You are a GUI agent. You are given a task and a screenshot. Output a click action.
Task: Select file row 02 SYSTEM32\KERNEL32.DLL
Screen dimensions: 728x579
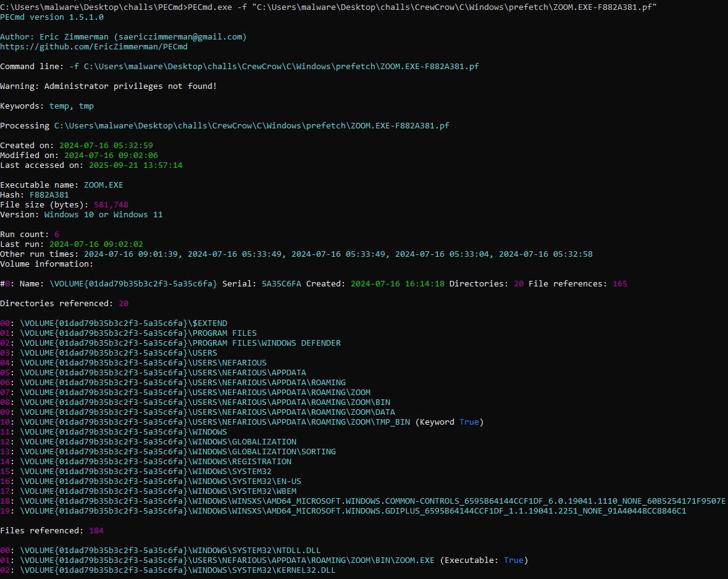coord(167,570)
